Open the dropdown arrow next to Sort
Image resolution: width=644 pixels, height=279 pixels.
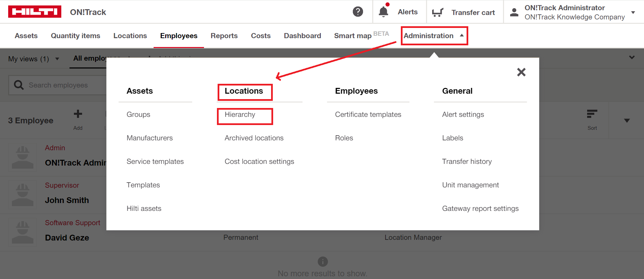coord(627,121)
